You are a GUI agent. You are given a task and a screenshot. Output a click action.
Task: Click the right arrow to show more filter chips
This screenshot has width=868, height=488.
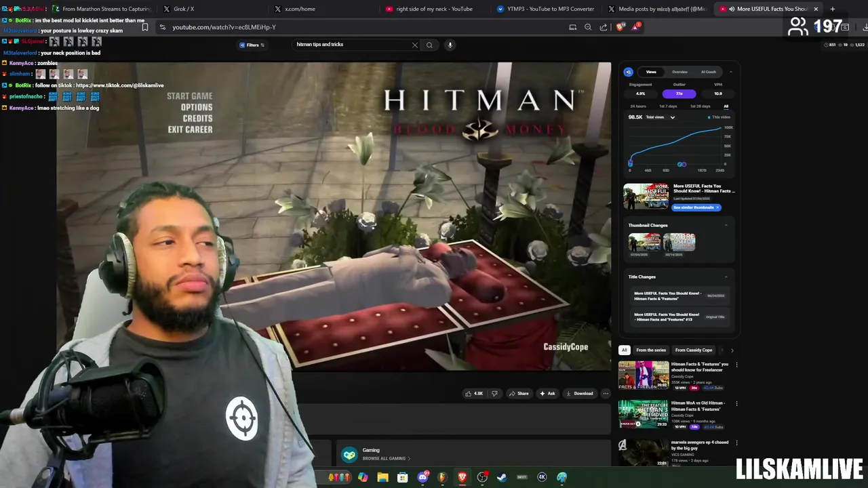coord(732,350)
